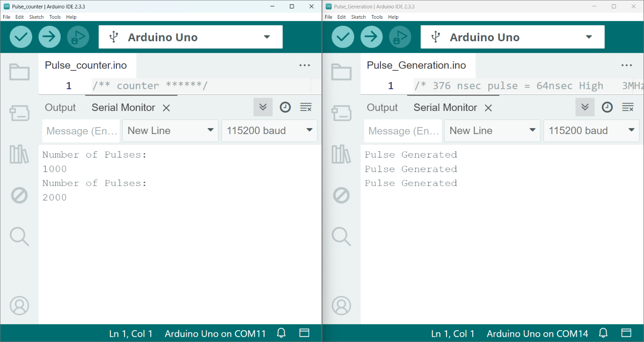This screenshot has width=644, height=342.
Task: Clear serial output in Pulse_counter window
Action: (x=306, y=107)
